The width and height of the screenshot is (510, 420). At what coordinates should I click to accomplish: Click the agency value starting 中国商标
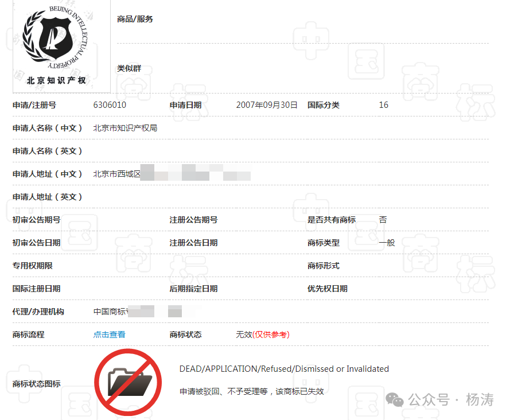coord(111,312)
